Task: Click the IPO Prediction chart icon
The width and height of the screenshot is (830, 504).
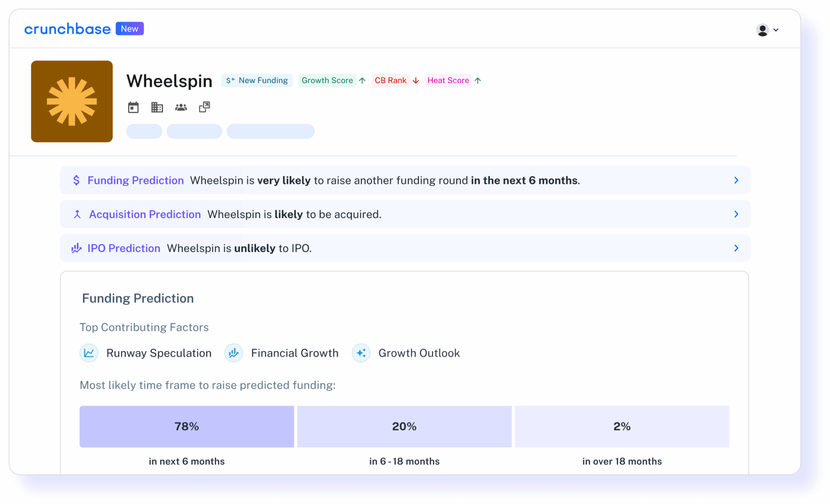Action: [x=76, y=248]
